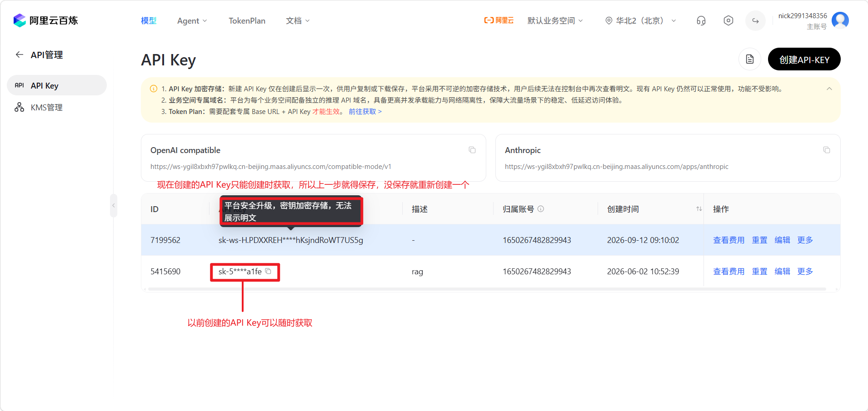Open the customer support headset icon
The image size is (868, 411).
tap(701, 20)
